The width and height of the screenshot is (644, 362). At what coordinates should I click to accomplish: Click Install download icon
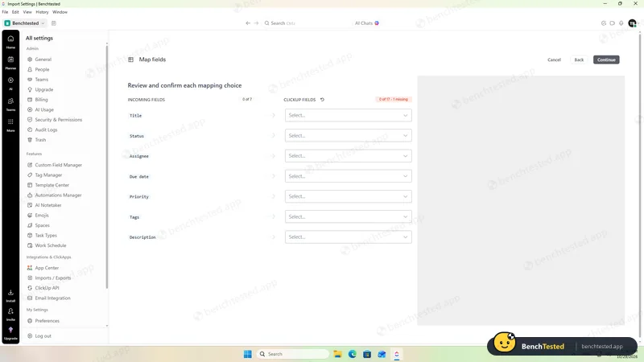tap(10, 295)
